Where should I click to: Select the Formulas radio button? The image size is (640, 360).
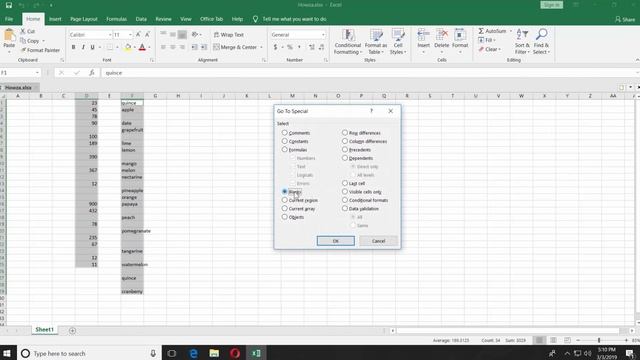coord(284,149)
